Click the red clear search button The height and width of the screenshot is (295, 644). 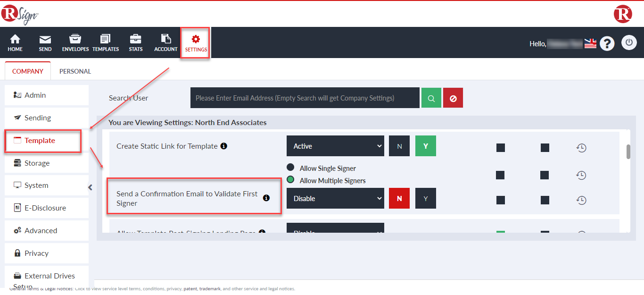click(x=453, y=98)
